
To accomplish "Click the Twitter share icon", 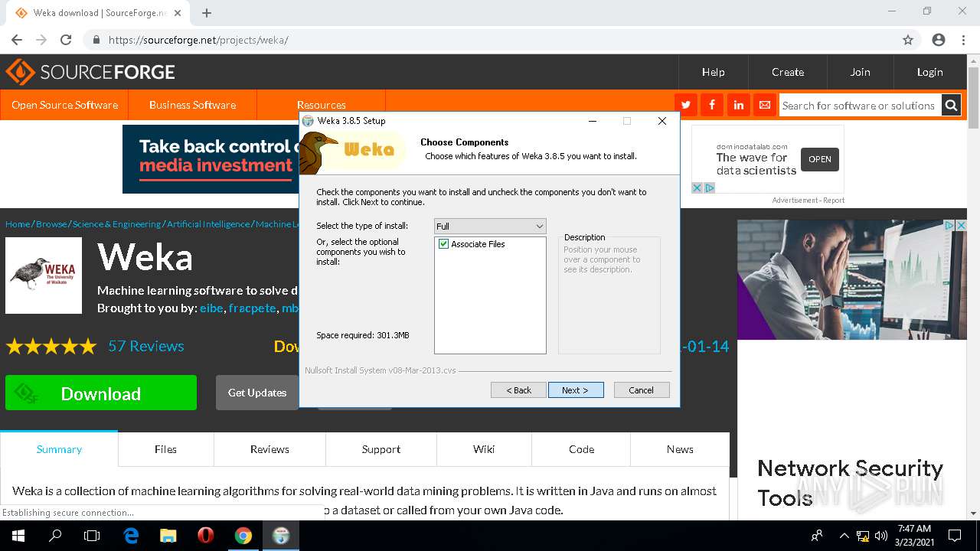I will point(685,105).
